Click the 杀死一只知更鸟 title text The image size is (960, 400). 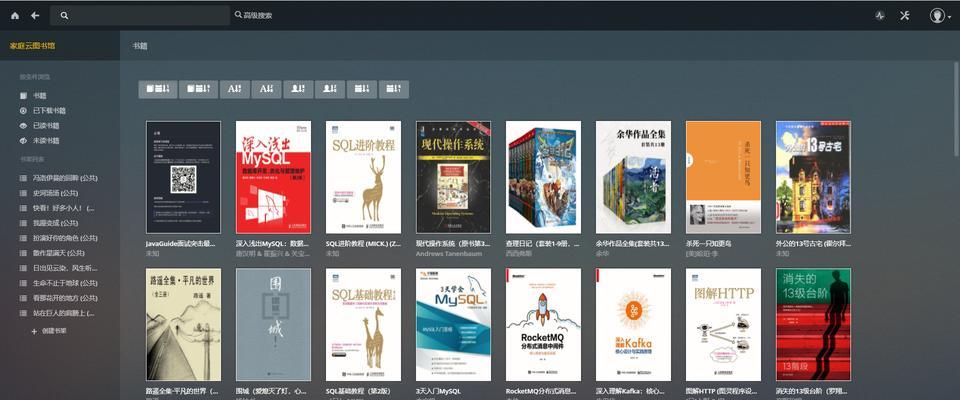pyautogui.click(x=708, y=243)
